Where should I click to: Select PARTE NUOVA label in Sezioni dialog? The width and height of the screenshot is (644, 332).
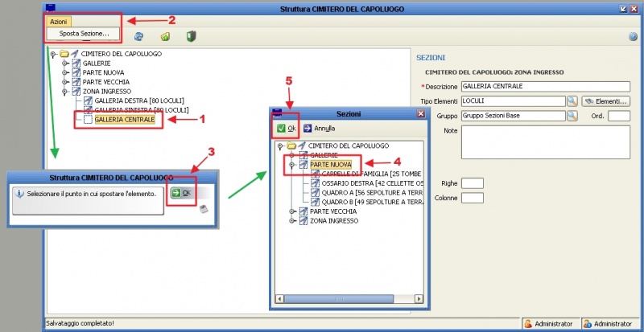click(331, 165)
